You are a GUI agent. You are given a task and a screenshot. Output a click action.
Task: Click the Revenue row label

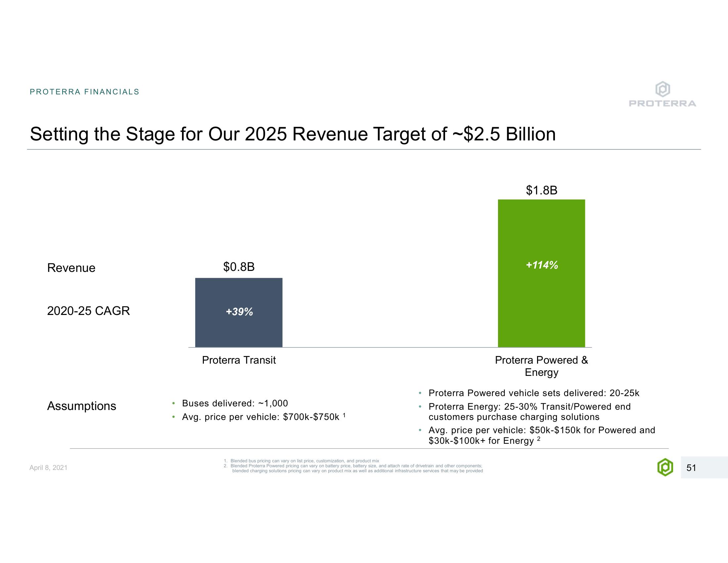tap(71, 268)
